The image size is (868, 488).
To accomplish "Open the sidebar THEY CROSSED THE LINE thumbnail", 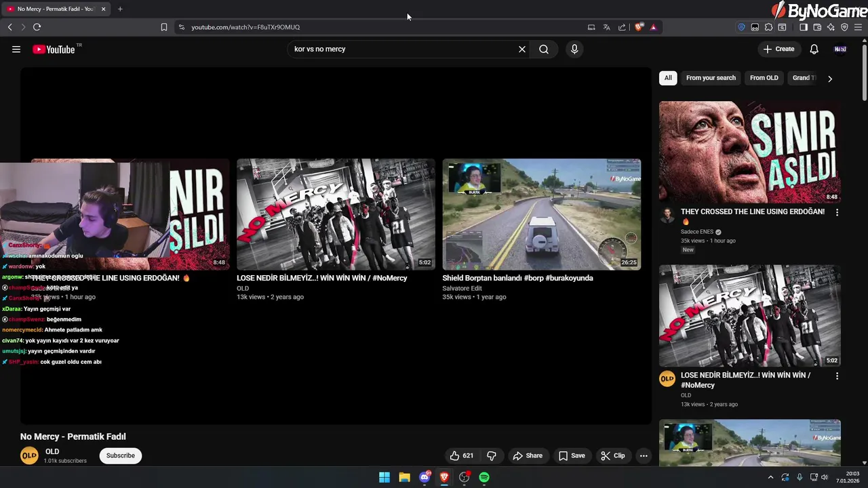I will 750,152.
